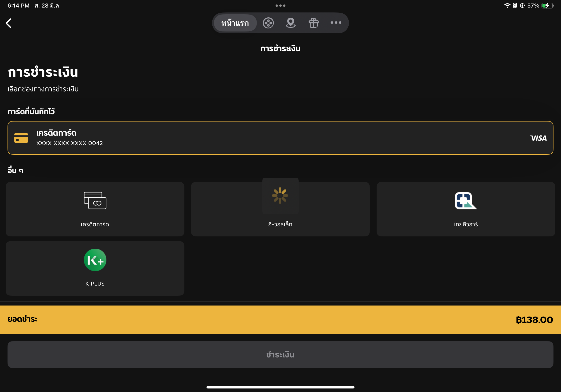Choose the อี-วอลเล็ท e-wallet payment option
The width and height of the screenshot is (561, 392).
(280, 209)
